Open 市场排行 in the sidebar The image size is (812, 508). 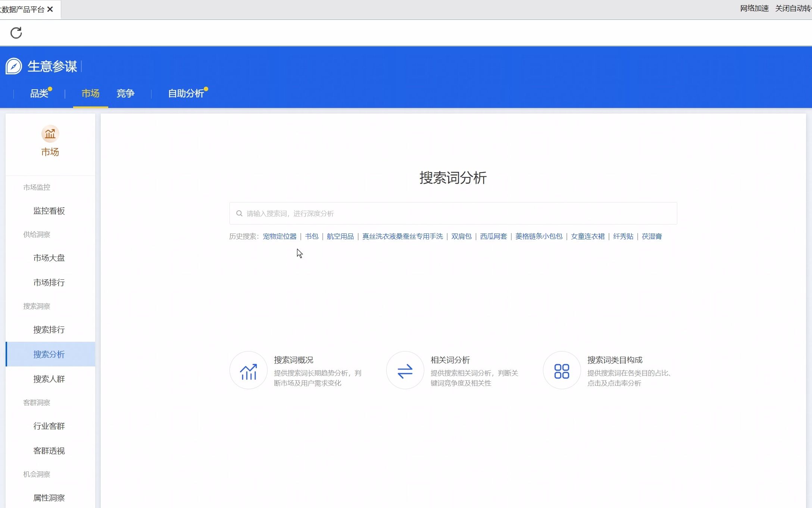(x=49, y=283)
